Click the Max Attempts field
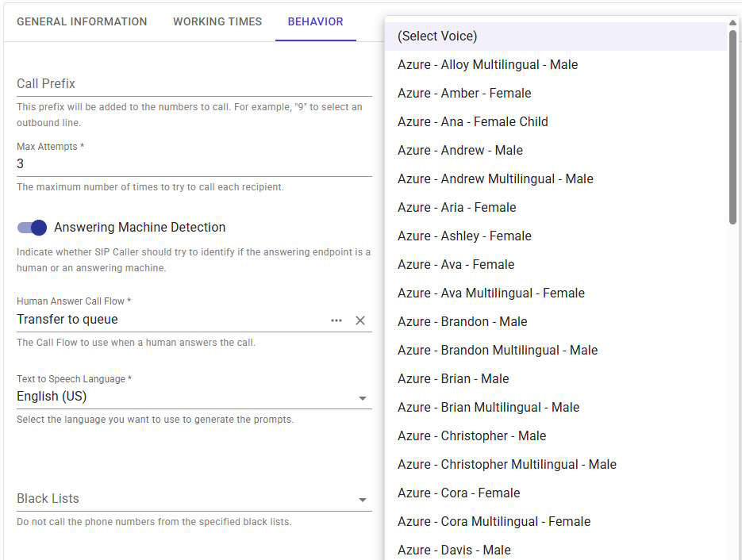This screenshot has height=560, width=742. [194, 164]
